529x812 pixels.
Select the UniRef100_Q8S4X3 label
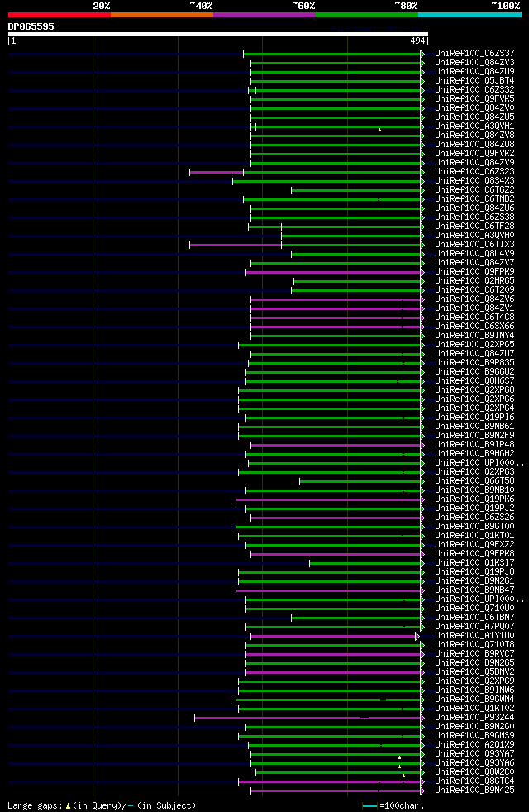pyautogui.click(x=474, y=181)
